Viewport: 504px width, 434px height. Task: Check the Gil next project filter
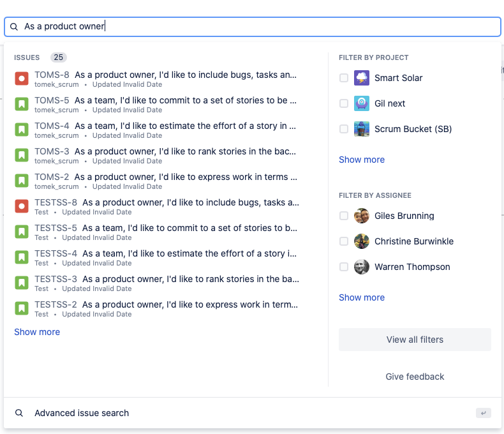point(344,103)
